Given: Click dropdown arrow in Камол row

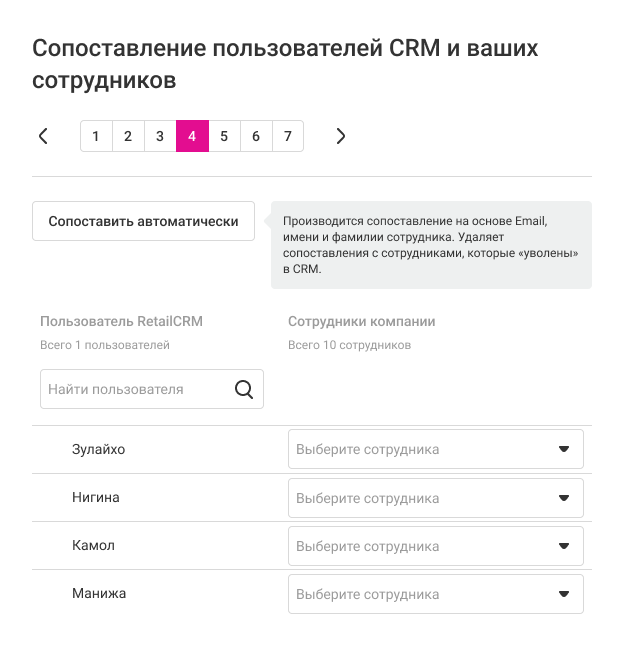Looking at the screenshot, I should point(564,546).
